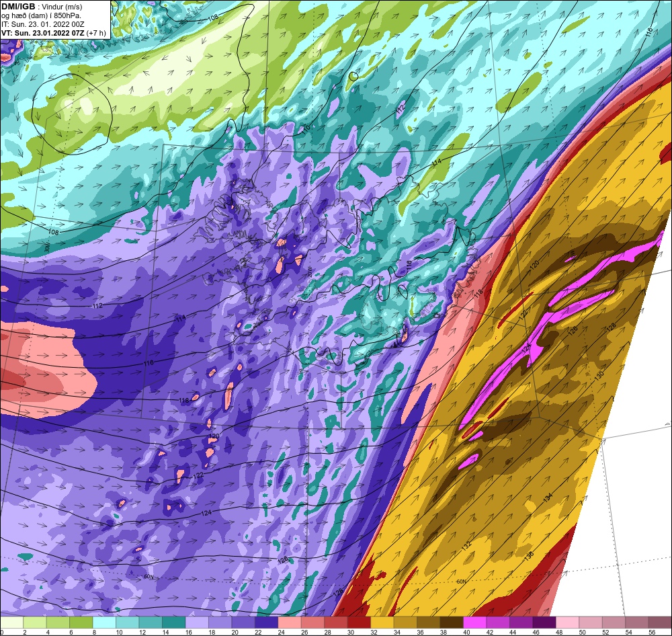The width and height of the screenshot is (672, 636).
Task: Select the bright magenta 40–42 m/s legend swatch
Action: (475, 623)
